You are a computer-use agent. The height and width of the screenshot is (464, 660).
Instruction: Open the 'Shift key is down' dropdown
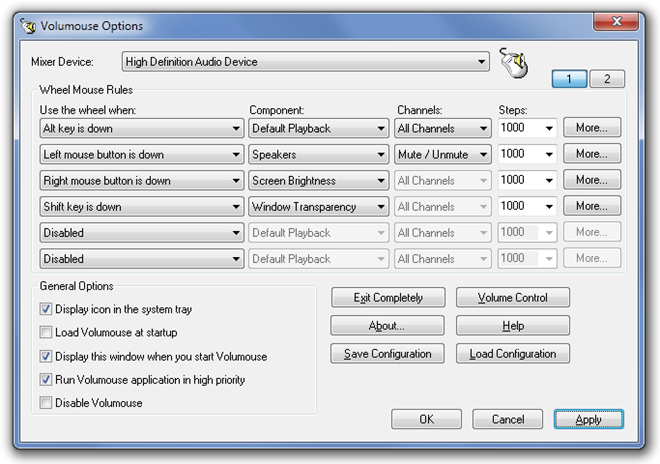click(x=142, y=207)
